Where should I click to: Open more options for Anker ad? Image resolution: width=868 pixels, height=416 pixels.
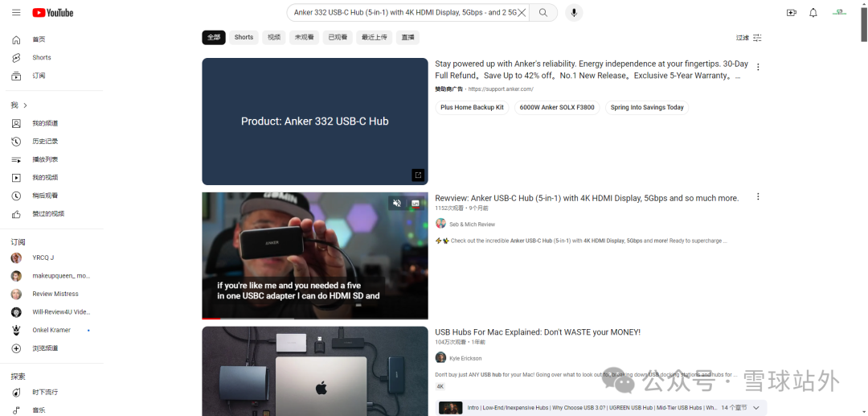pyautogui.click(x=758, y=67)
